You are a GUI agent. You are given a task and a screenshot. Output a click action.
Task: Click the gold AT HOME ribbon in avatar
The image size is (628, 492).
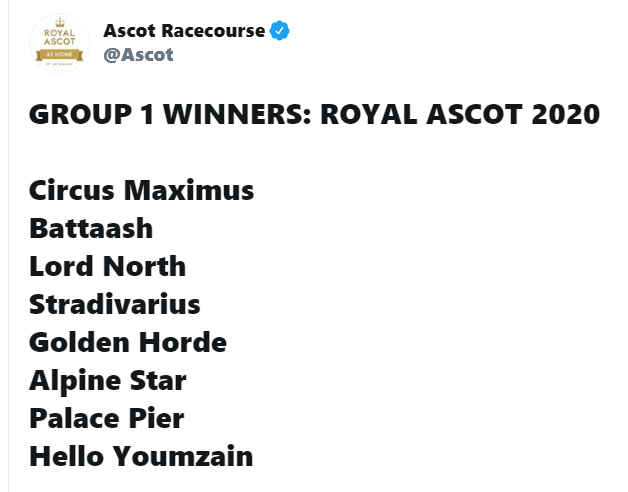[x=59, y=54]
